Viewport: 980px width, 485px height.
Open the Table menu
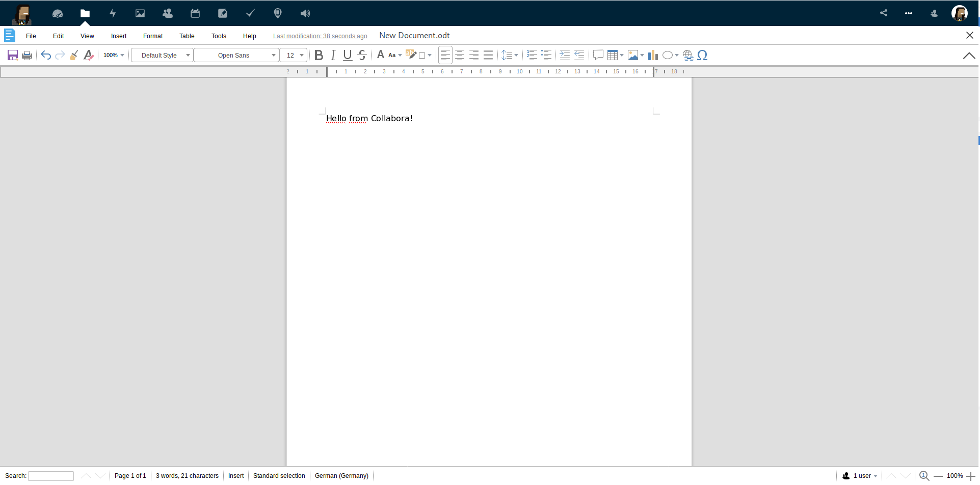[x=187, y=36]
